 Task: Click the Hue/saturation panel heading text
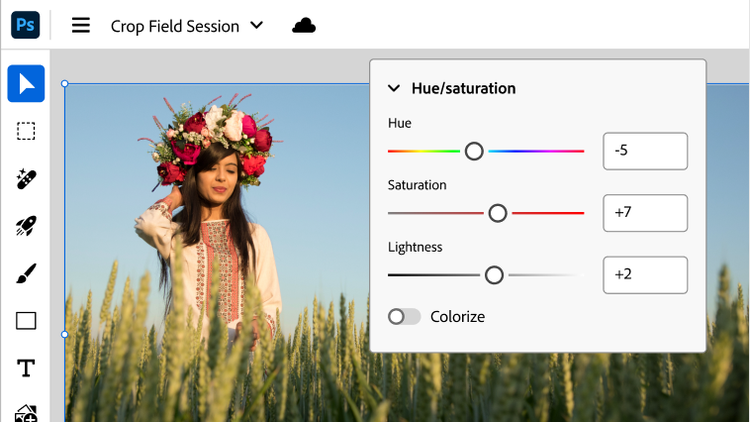coord(463,89)
